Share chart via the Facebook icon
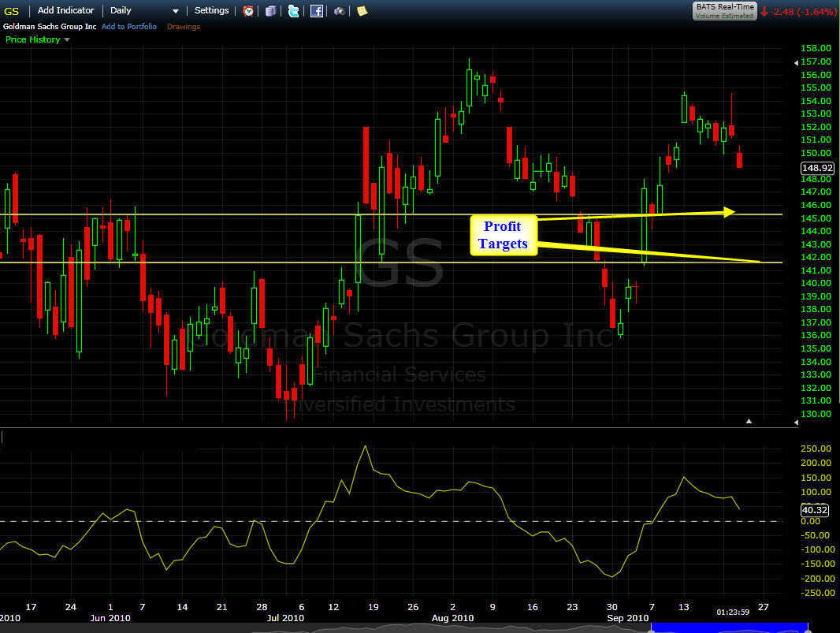This screenshot has width=840, height=633. click(317, 11)
